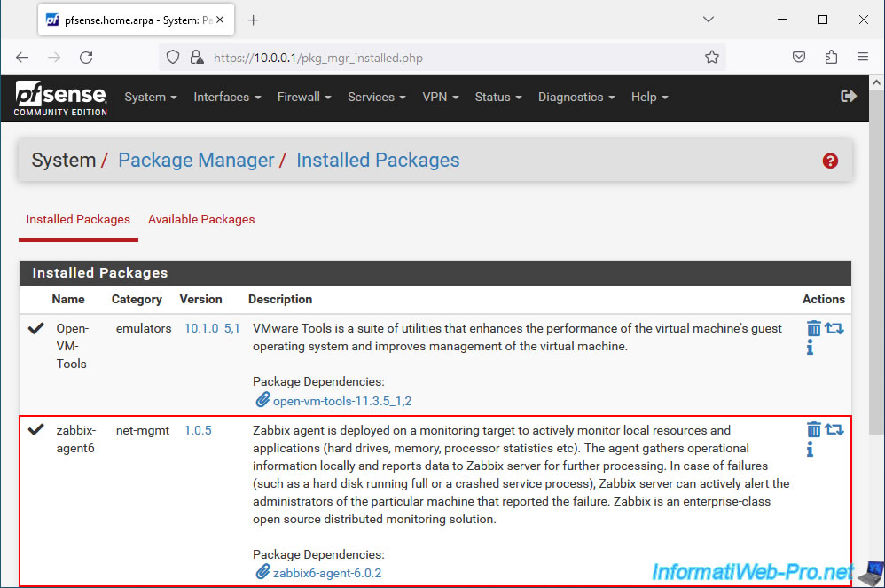
Task: Open Open-VM-Tools version 10.1.0_5,1 link
Action: pyautogui.click(x=212, y=328)
